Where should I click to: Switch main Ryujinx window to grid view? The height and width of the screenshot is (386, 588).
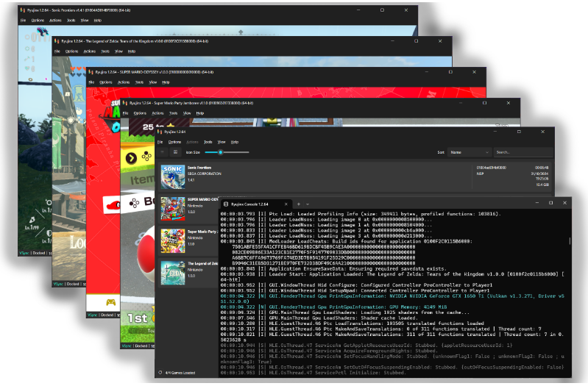point(175,152)
